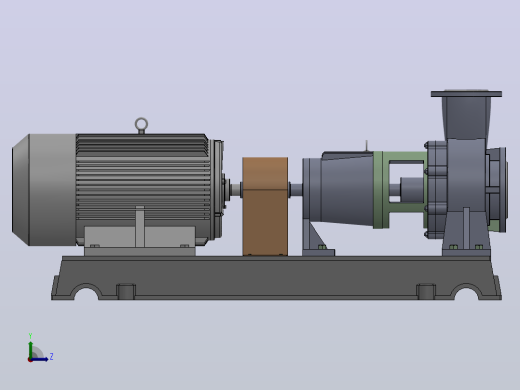Select the left cylindrical boss on the base
The width and height of the screenshot is (520, 390).
point(126,291)
